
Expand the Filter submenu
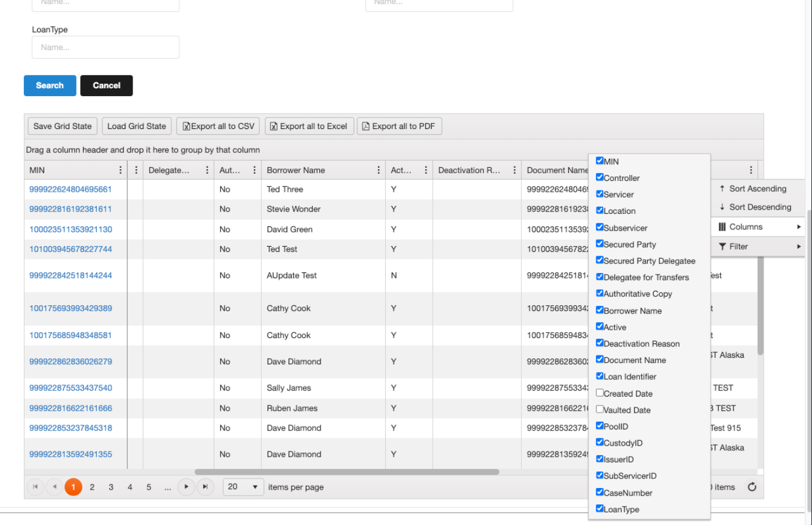[758, 246]
